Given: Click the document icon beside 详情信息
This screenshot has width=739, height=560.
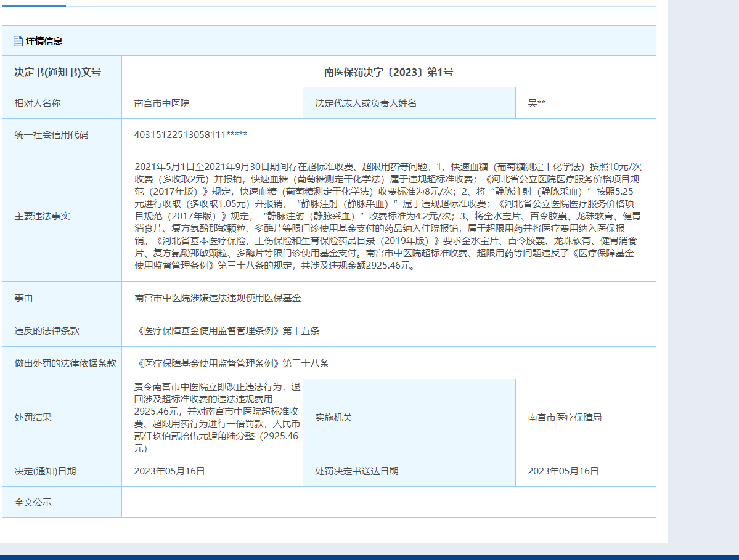Looking at the screenshot, I should tap(18, 41).
